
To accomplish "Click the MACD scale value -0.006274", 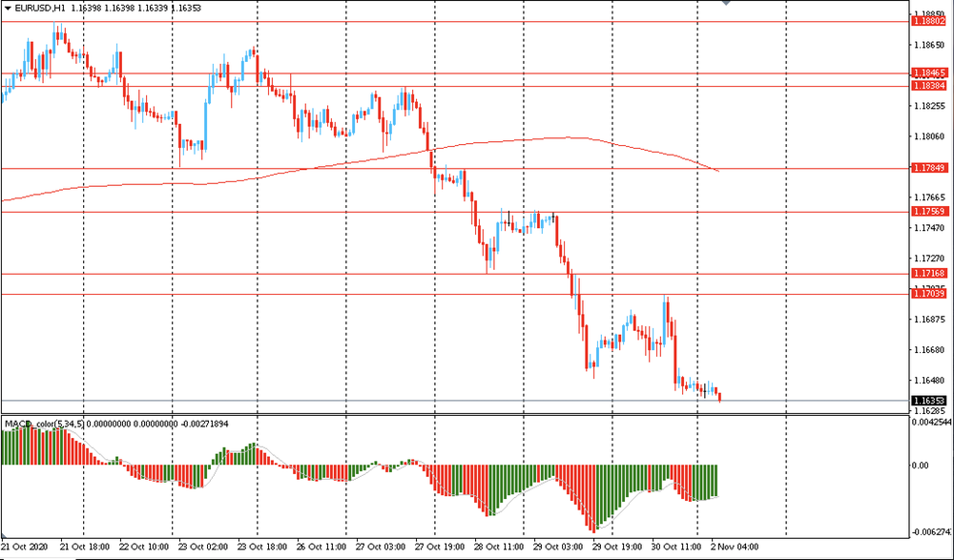I will 931,532.
